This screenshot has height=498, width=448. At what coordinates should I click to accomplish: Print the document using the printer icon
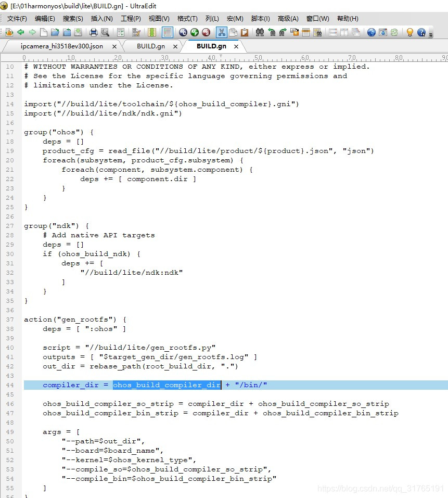pos(93,32)
